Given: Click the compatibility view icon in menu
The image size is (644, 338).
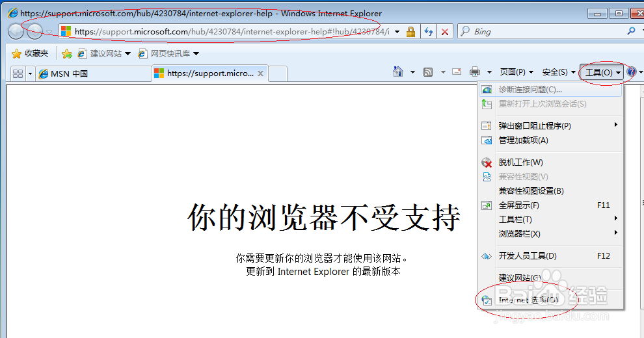Looking at the screenshot, I should point(487,177).
